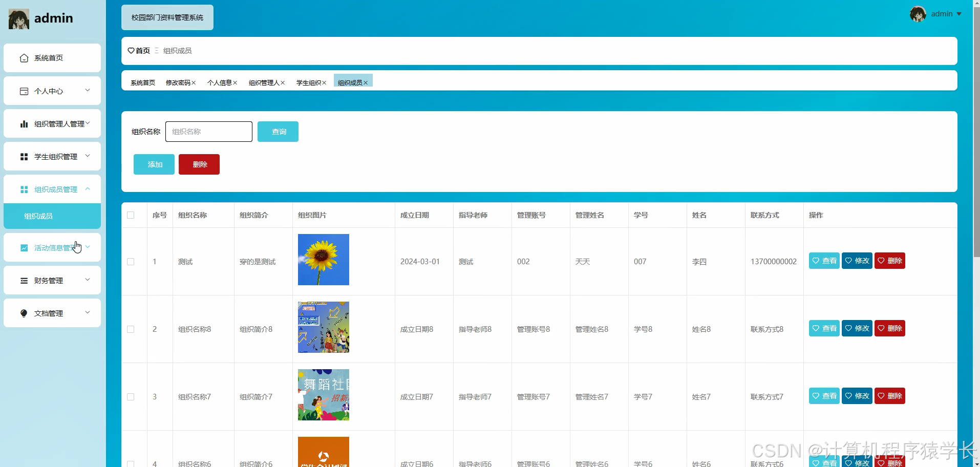
Task: Click the 添加 button
Action: pos(154,164)
